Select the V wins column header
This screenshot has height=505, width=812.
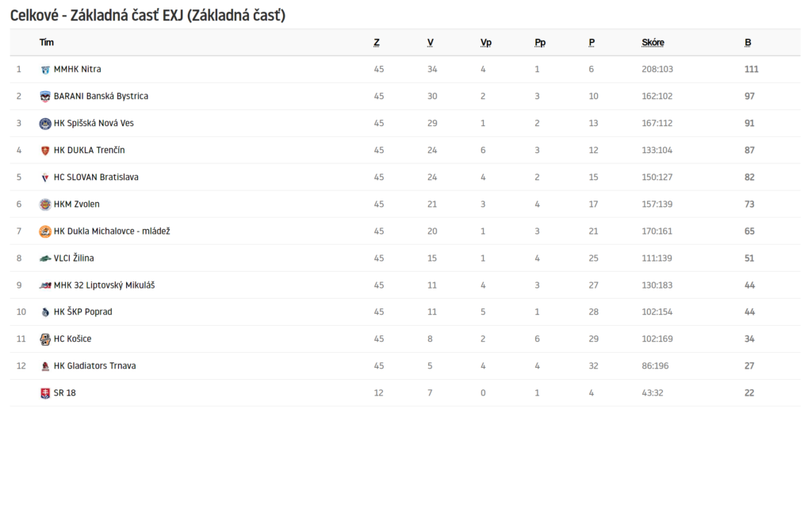[431, 43]
